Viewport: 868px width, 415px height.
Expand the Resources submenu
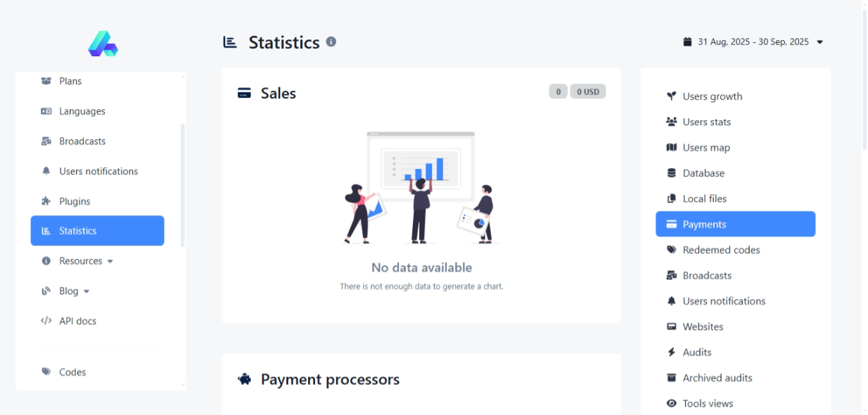coord(85,261)
